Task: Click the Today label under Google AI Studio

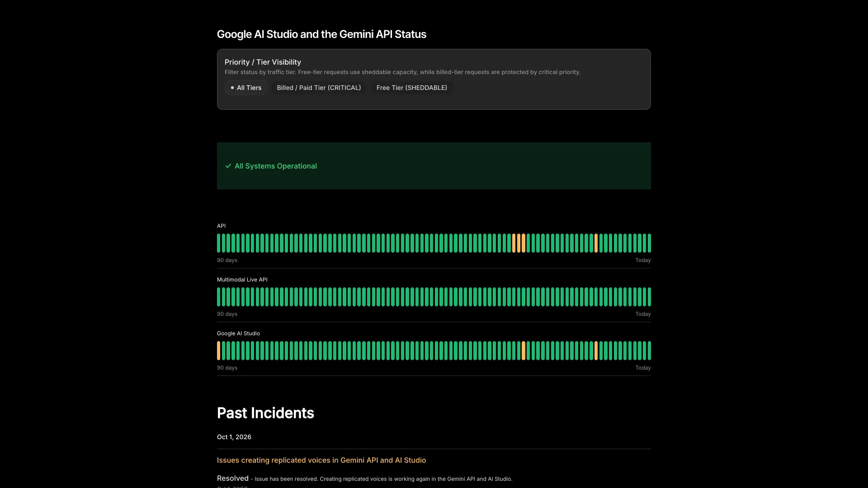Action: pos(643,368)
